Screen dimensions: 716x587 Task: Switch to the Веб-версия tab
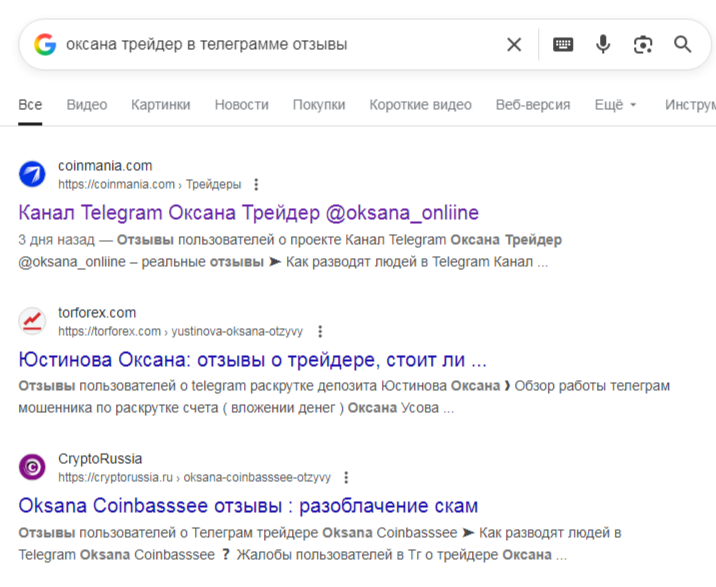[533, 105]
